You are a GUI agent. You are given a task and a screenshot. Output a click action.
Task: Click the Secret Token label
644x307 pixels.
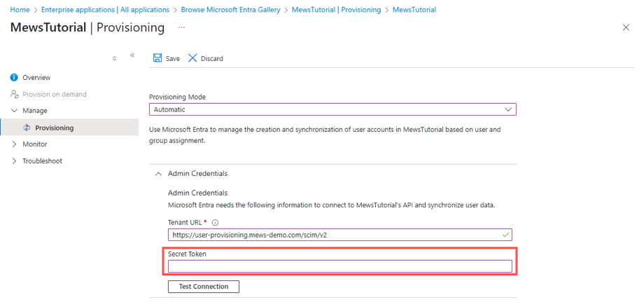(x=187, y=254)
